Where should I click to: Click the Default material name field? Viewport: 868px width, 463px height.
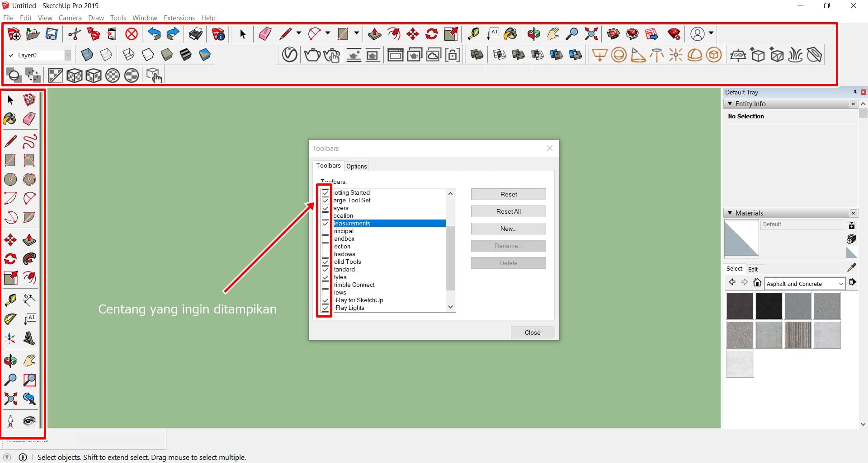[802, 224]
